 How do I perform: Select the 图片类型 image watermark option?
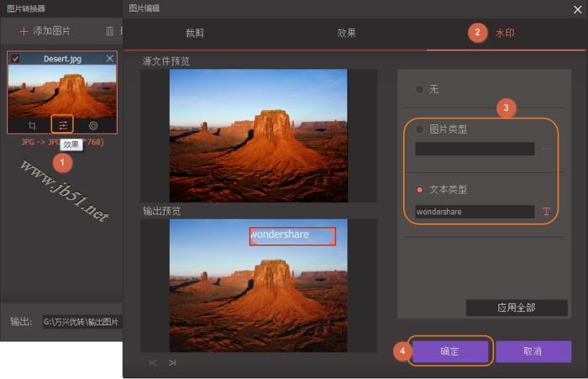pyautogui.click(x=420, y=129)
